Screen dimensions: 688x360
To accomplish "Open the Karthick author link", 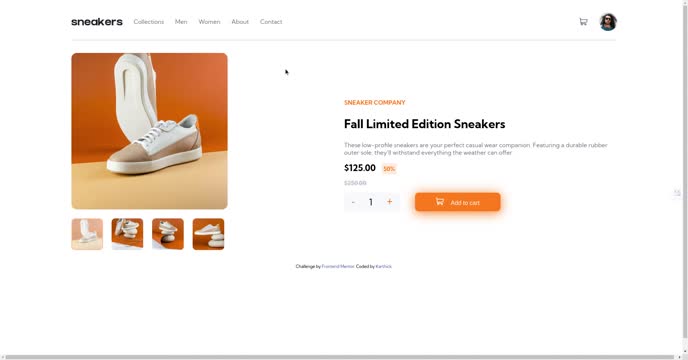I will [x=383, y=266].
